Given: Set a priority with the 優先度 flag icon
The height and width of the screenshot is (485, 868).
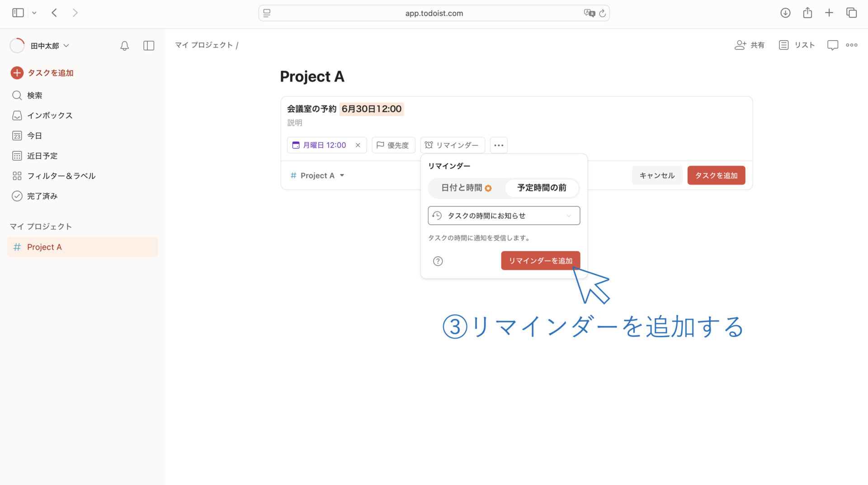Looking at the screenshot, I should pos(381,145).
